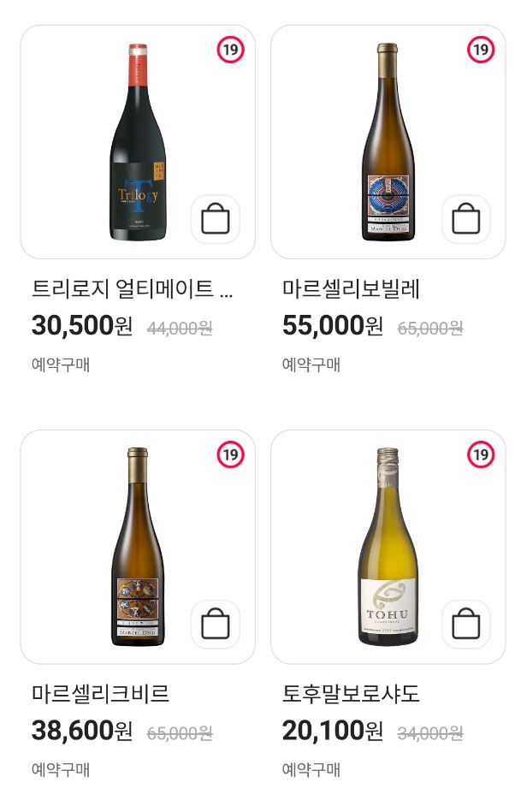
Task: Click the cart icon on 토후말보로샤도
Action: pyautogui.click(x=466, y=624)
